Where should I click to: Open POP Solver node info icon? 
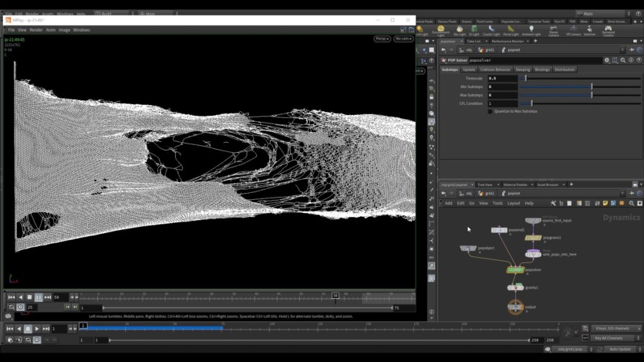pos(631,60)
